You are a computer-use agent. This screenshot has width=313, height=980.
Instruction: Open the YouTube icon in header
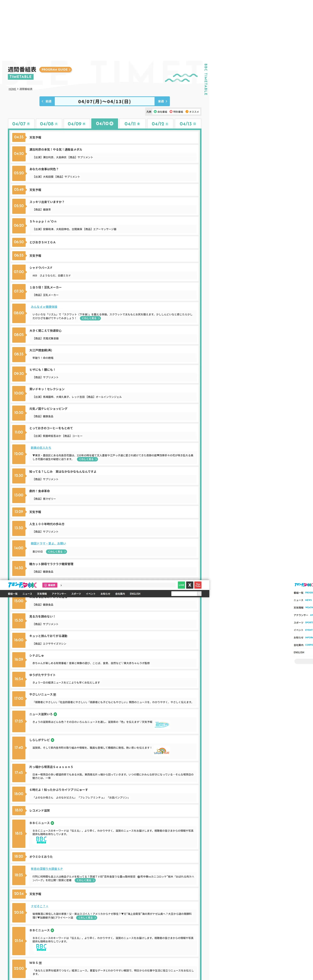click(198, 585)
